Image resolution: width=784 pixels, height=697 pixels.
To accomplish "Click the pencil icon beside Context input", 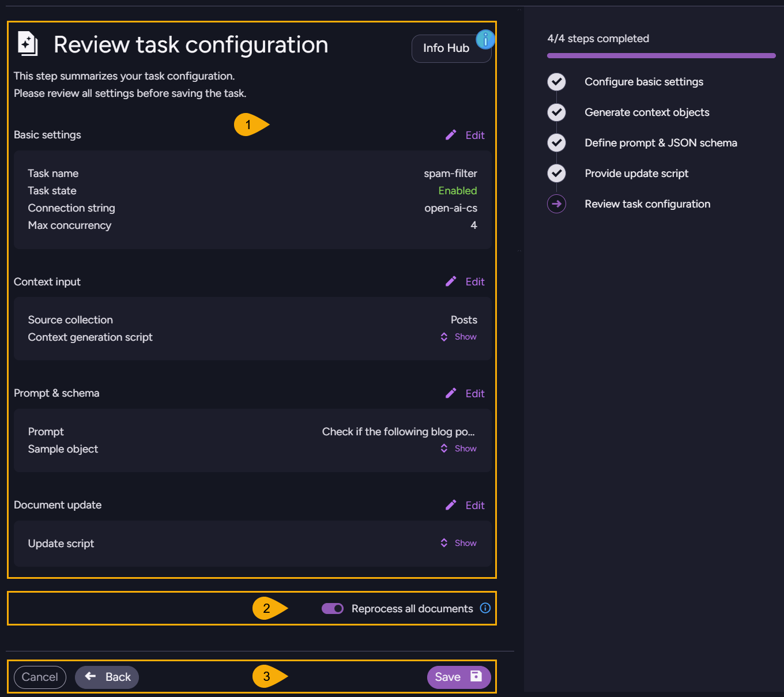I will (451, 281).
